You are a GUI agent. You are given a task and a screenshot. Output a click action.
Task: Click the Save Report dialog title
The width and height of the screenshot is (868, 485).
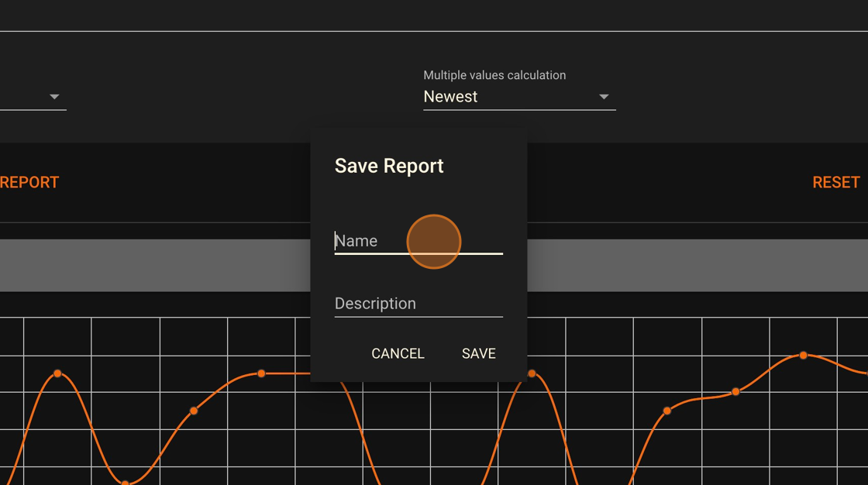tap(389, 166)
